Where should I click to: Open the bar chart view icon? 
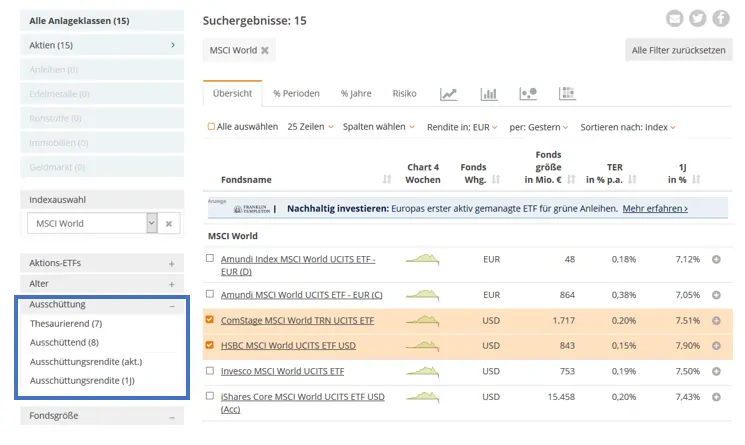pos(488,94)
